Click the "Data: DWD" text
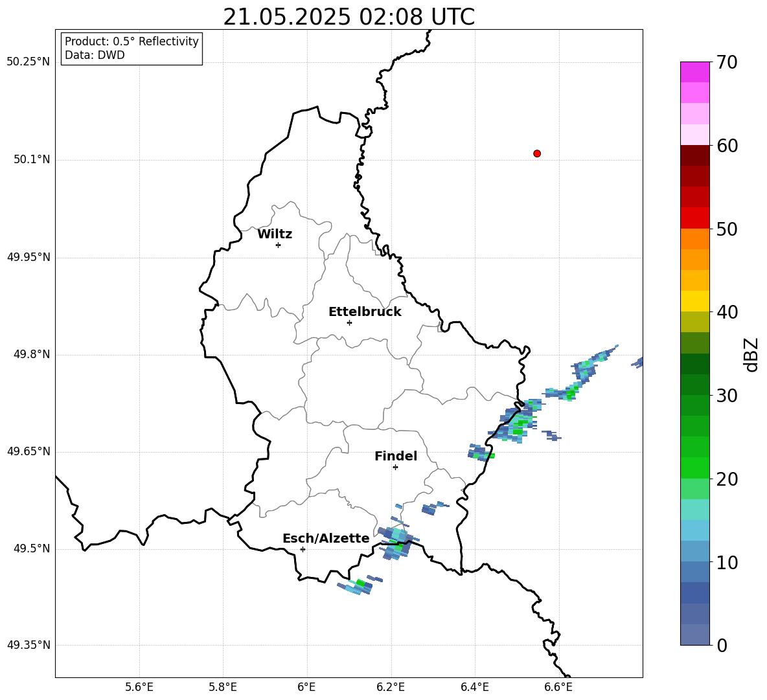The width and height of the screenshot is (767, 700). click(95, 55)
